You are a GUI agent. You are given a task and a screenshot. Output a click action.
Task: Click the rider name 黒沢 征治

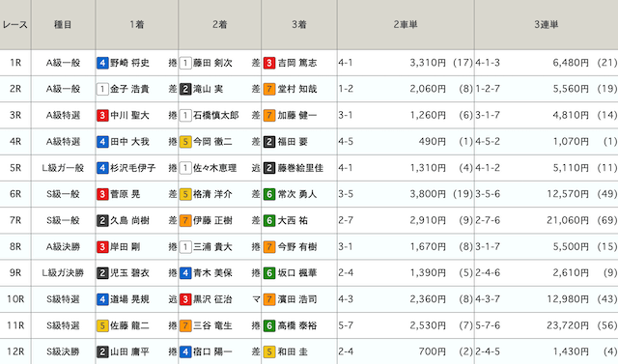212,299
